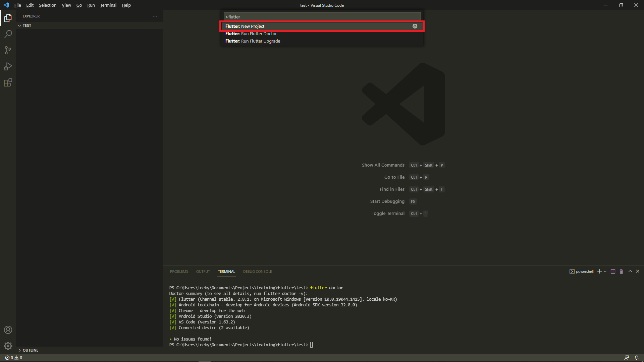Add a new terminal with plus icon
This screenshot has width=644, height=362.
[599, 271]
